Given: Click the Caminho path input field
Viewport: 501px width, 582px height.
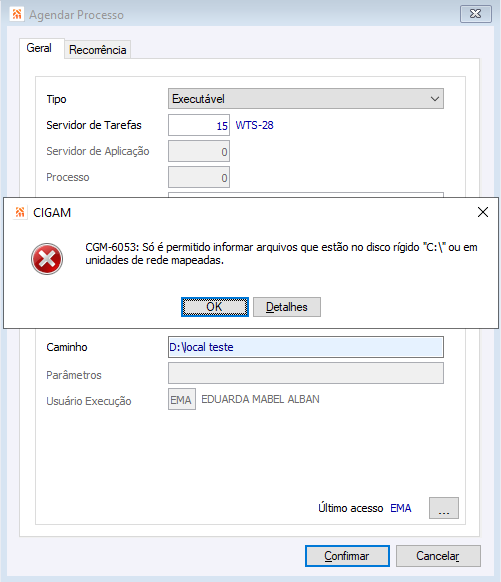Looking at the screenshot, I should pos(306,347).
